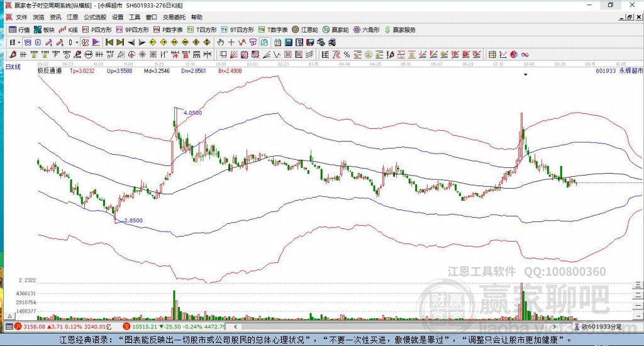Open the 六角形 hexagon tool
Screen dimensions: 644x346
click(367, 30)
